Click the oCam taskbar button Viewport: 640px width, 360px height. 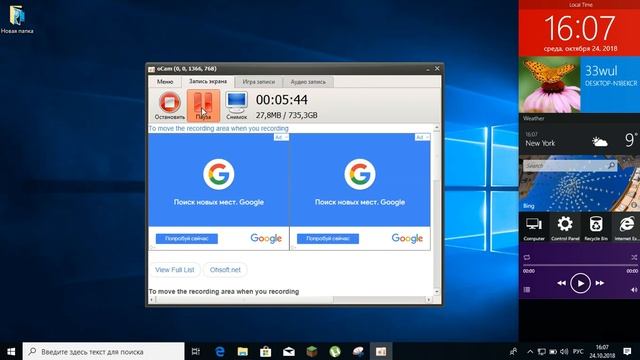pyautogui.click(x=381, y=351)
